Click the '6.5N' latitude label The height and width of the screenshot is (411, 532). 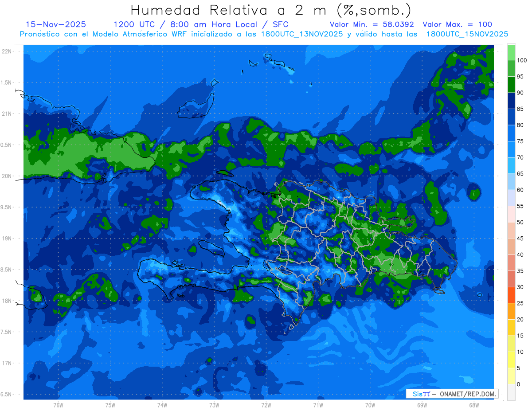tap(7, 395)
